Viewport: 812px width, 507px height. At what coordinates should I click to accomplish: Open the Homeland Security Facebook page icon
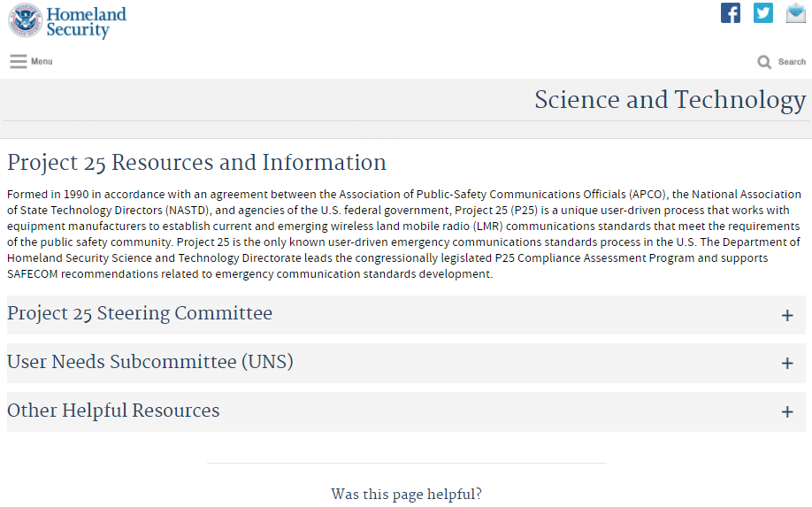click(x=730, y=13)
